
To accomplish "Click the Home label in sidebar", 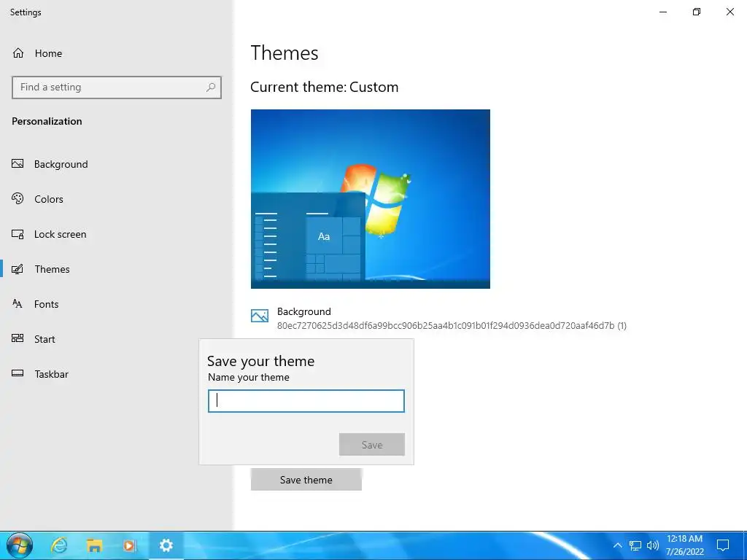I will click(x=48, y=53).
